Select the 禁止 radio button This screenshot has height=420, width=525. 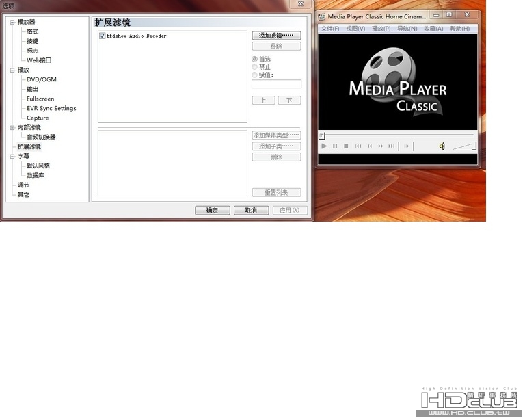pos(254,66)
